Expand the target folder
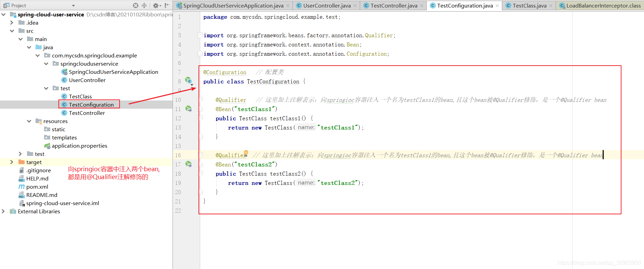 pyautogui.click(x=12, y=162)
